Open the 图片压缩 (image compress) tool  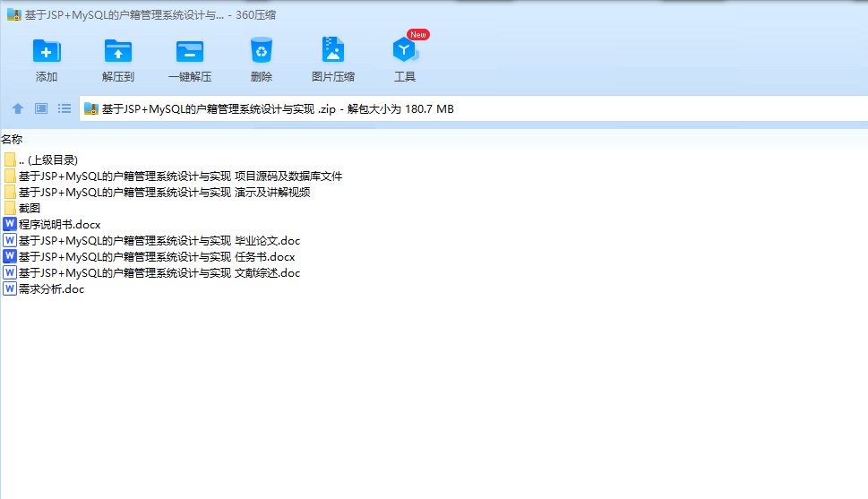332,50
